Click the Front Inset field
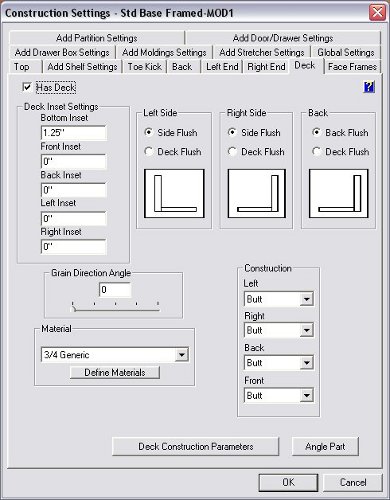The height and width of the screenshot is (500, 390). [74, 161]
